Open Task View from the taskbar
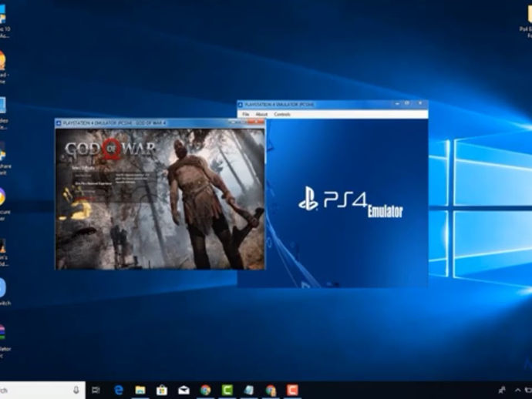532x399 pixels. tap(96, 391)
